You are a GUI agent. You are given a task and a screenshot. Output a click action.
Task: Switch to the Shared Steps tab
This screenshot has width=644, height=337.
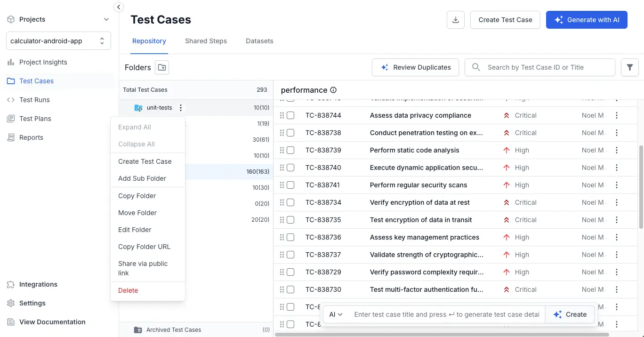click(206, 41)
